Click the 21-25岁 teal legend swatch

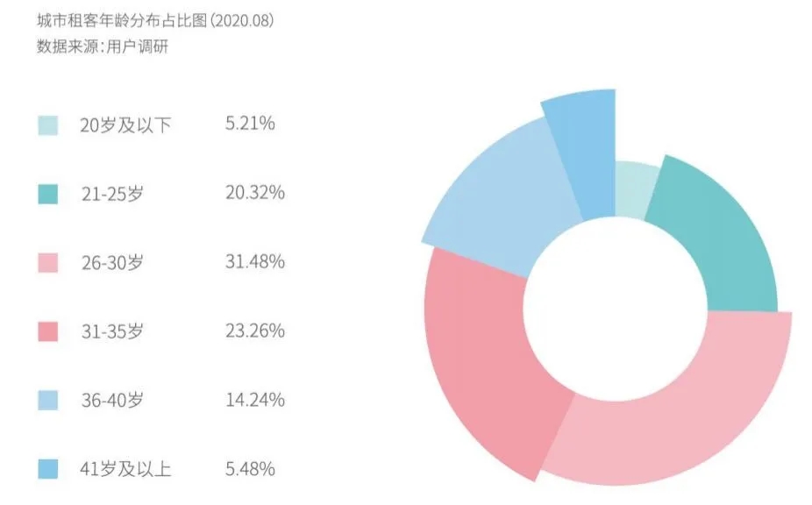point(47,195)
